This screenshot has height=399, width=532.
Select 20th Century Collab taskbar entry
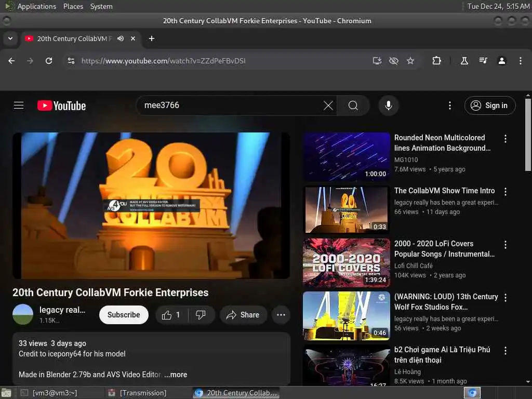coord(236,393)
